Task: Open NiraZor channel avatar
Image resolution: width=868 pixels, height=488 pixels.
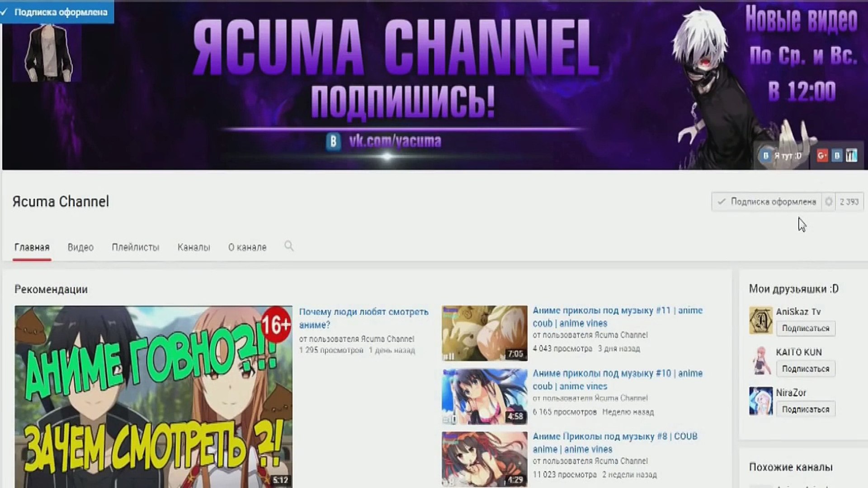Action: point(760,401)
